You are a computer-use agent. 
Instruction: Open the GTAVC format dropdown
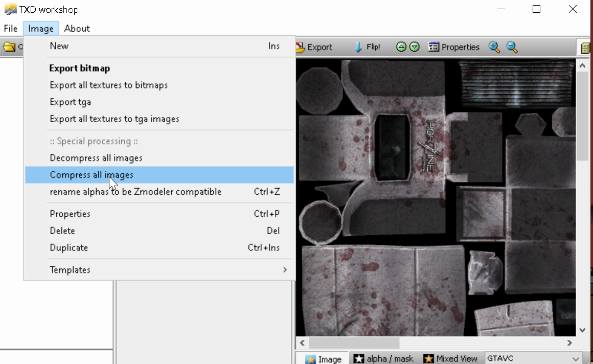(534, 358)
